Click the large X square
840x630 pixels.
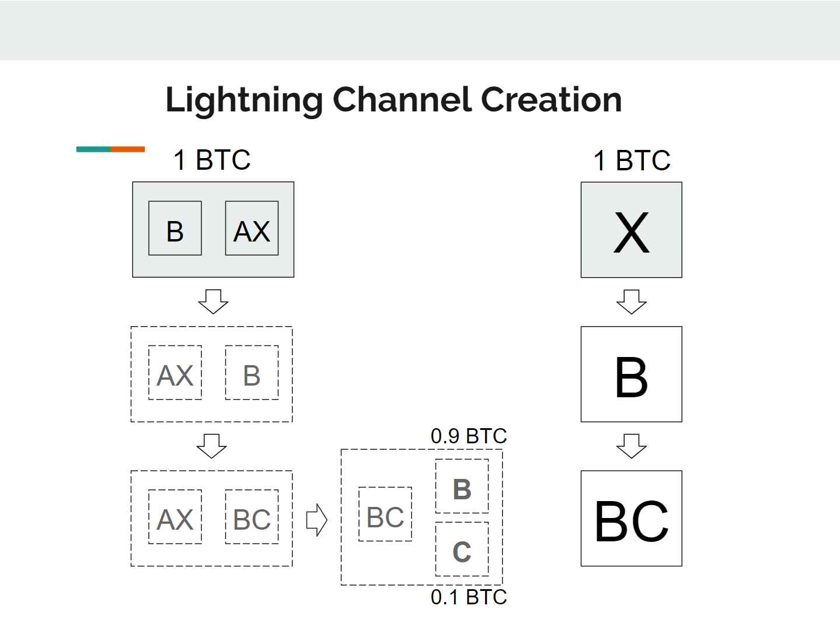[631, 230]
